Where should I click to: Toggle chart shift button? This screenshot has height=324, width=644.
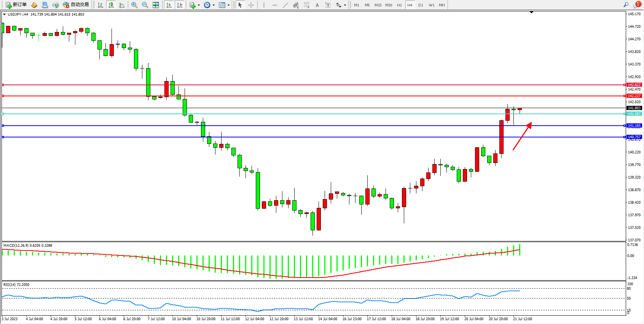[180, 5]
